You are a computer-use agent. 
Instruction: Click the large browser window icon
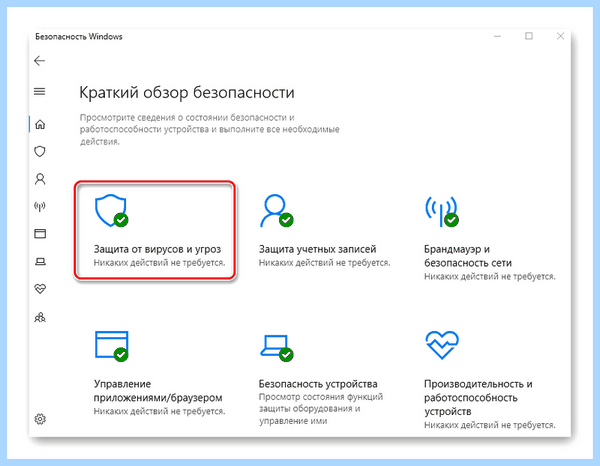112,346
